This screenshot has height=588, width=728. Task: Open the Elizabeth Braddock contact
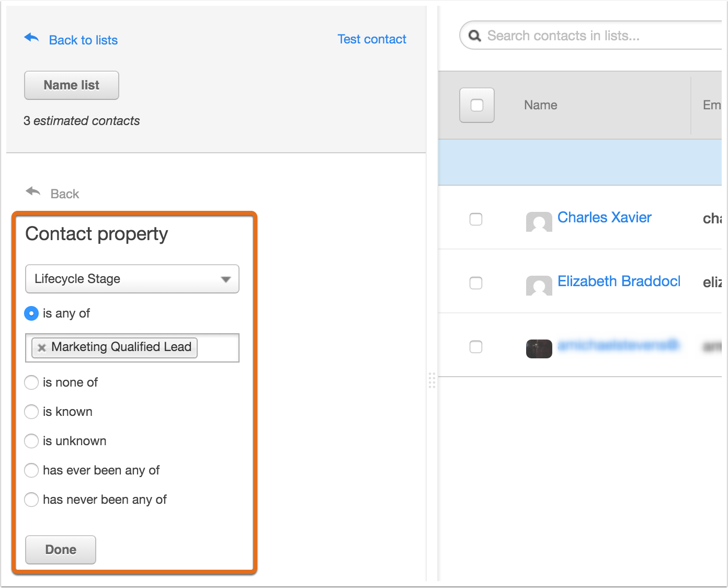[x=619, y=281]
